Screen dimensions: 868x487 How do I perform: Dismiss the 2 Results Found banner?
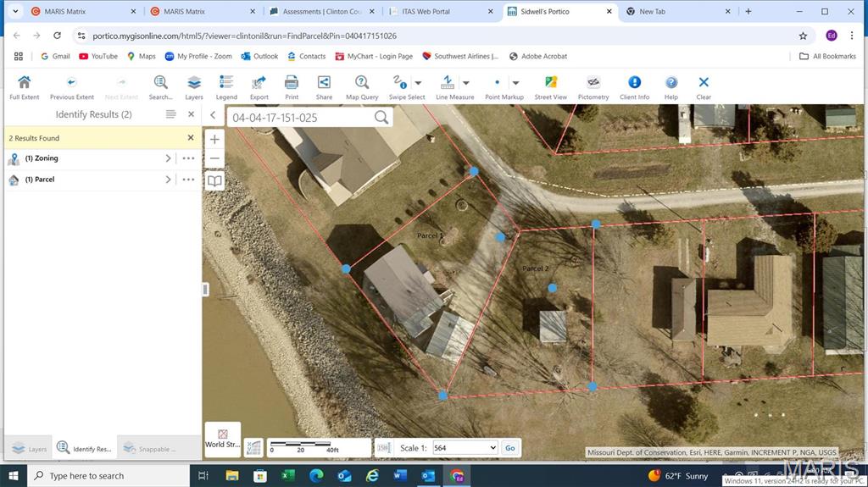pos(191,137)
